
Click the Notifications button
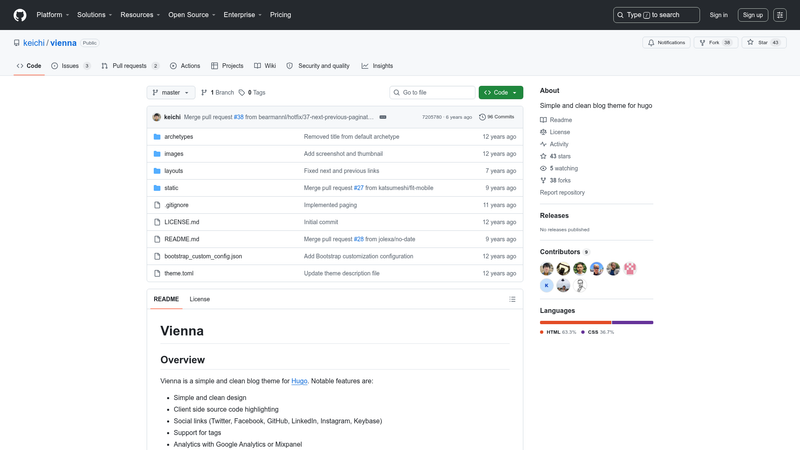pos(666,43)
